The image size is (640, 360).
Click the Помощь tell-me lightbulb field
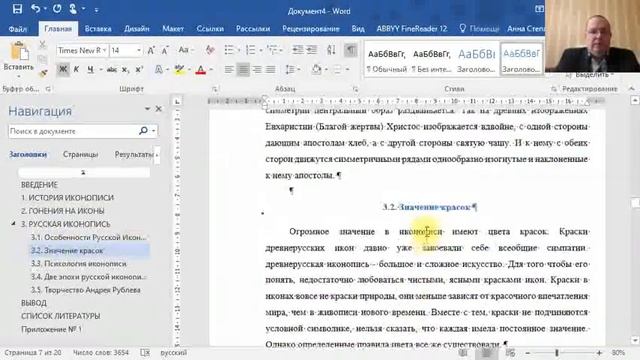(479, 29)
